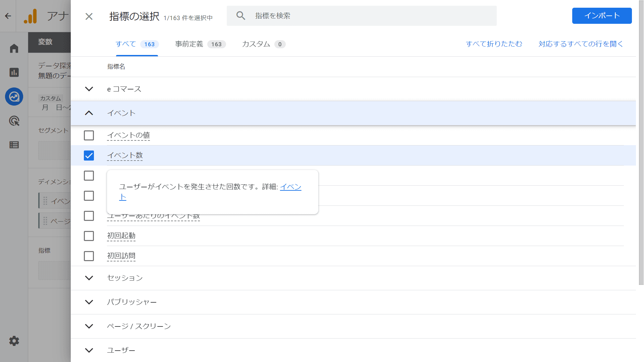Check the イベントの値 checkbox
This screenshot has width=644, height=362.
click(89, 135)
